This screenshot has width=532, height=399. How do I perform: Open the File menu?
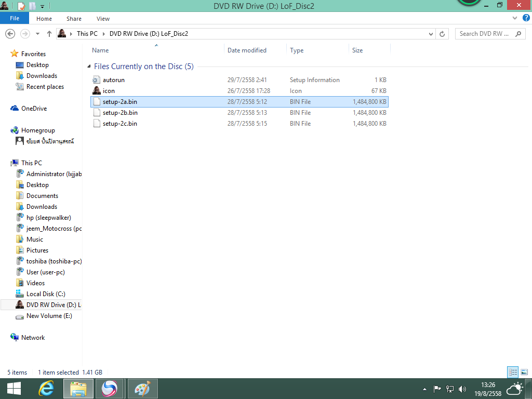[x=15, y=19]
